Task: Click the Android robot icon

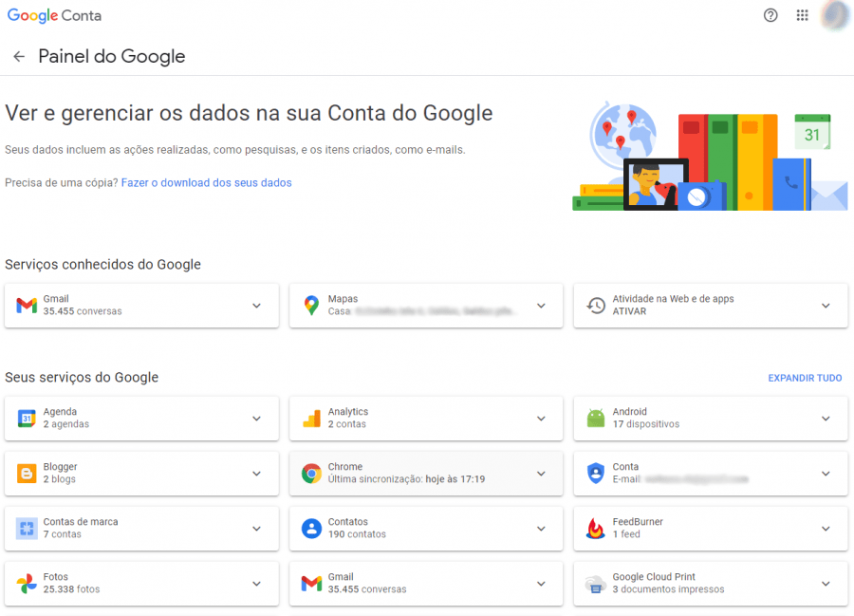Action: [596, 419]
